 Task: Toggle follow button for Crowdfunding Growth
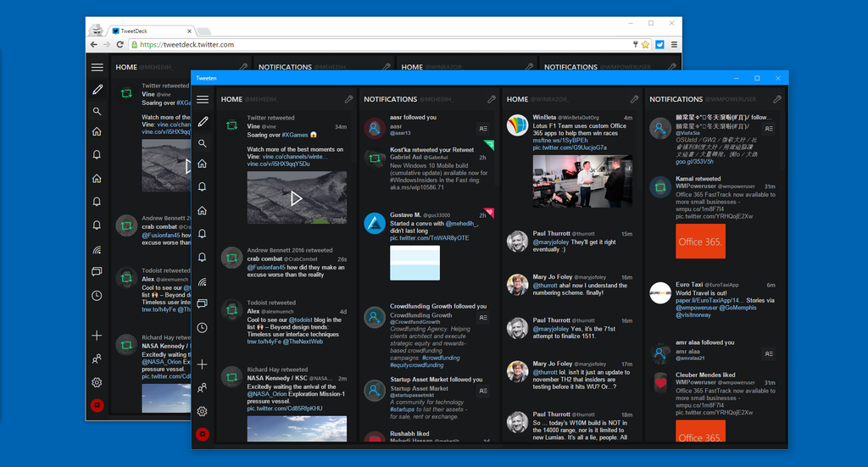click(x=483, y=318)
